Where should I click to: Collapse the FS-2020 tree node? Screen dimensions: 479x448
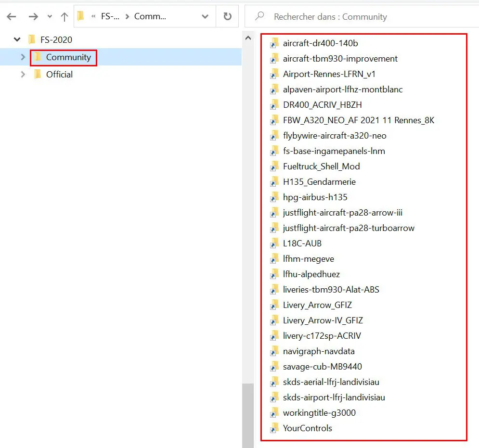coord(17,39)
